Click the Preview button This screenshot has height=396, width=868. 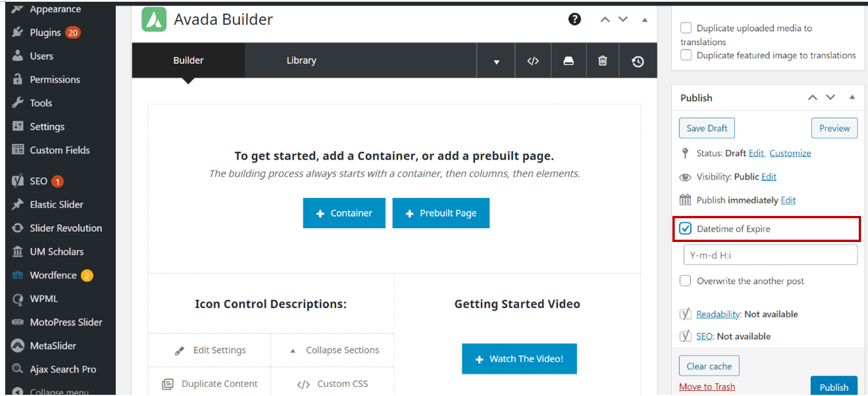(x=834, y=128)
